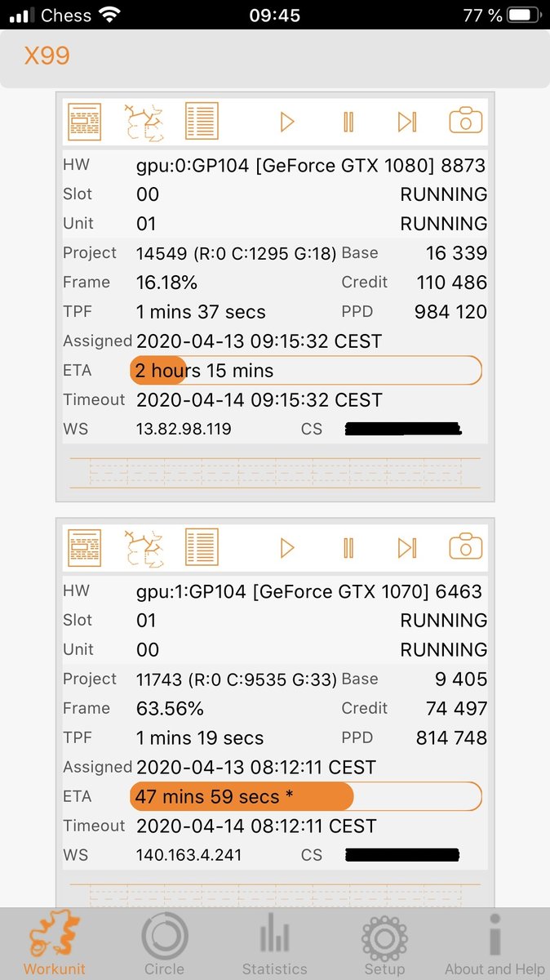Viewport: 550px width, 980px height.
Task: Open details list icon in GTX 1080 card
Action: 202,122
